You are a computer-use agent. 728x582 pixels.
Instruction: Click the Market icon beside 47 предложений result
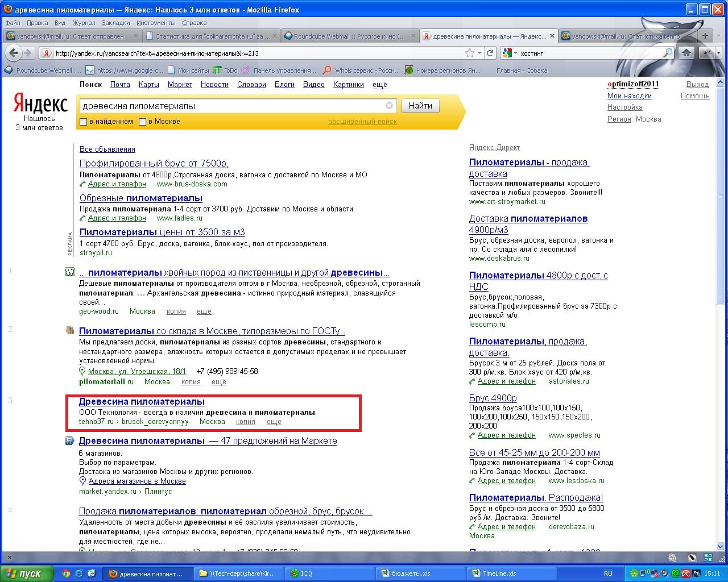70,440
